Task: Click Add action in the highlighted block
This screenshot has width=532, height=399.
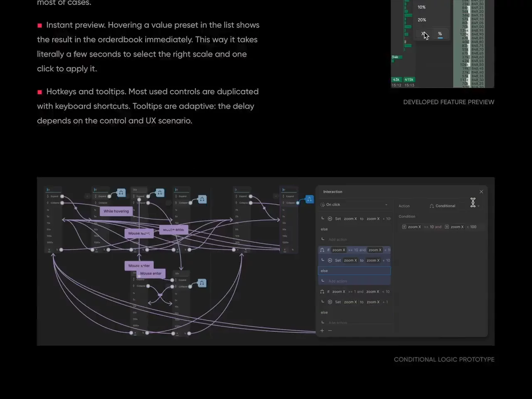Action: [337, 281]
